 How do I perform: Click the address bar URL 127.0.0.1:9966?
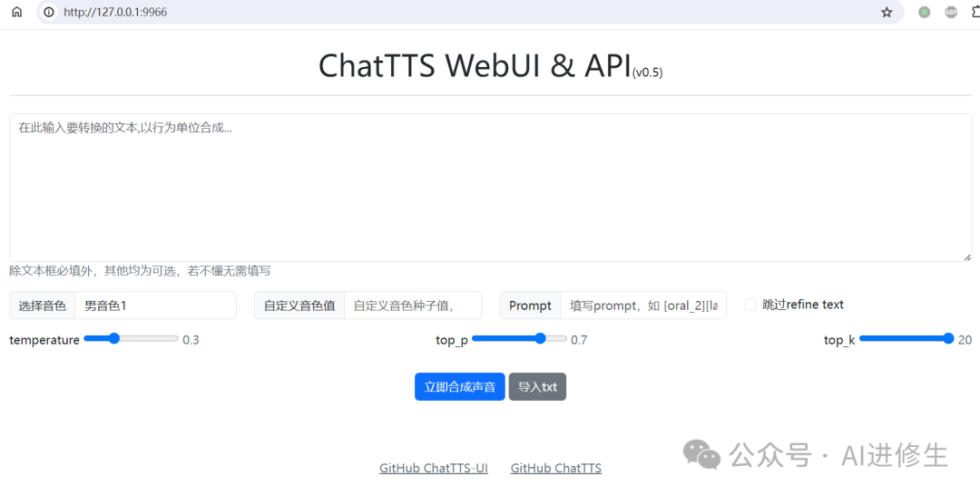pyautogui.click(x=115, y=12)
